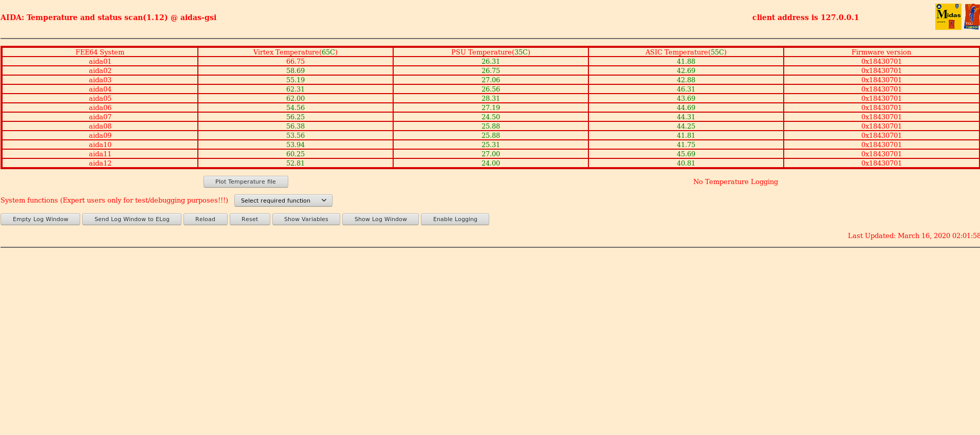
Task: Click aida01 Virtex temperature value 66.75
Action: click(x=295, y=62)
